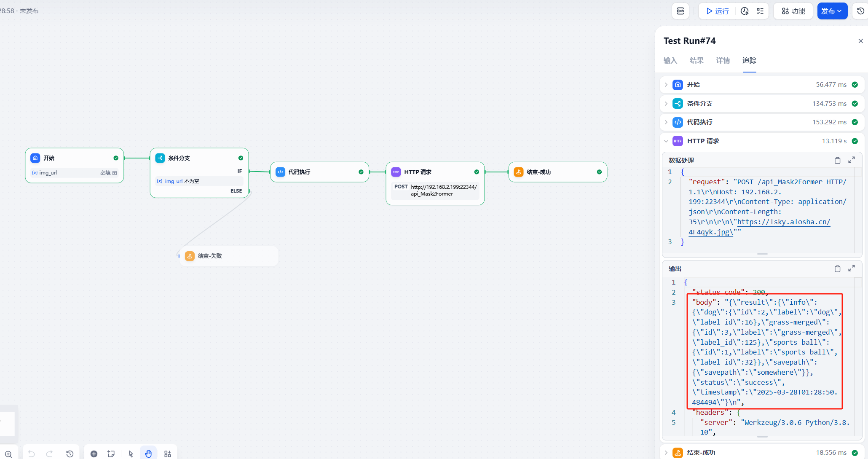
Task: Select the 结束-成功 node on canvas
Action: click(558, 172)
